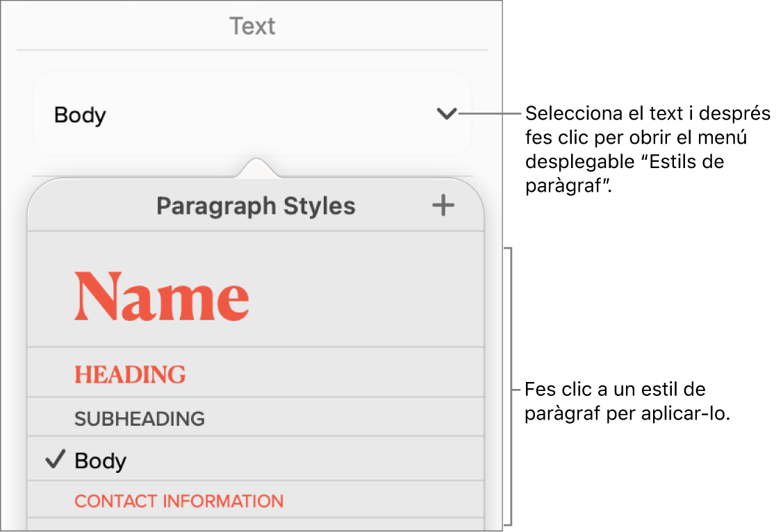Click the checkmark beside Body
Viewport: 783px width, 532px height.
click(x=55, y=460)
